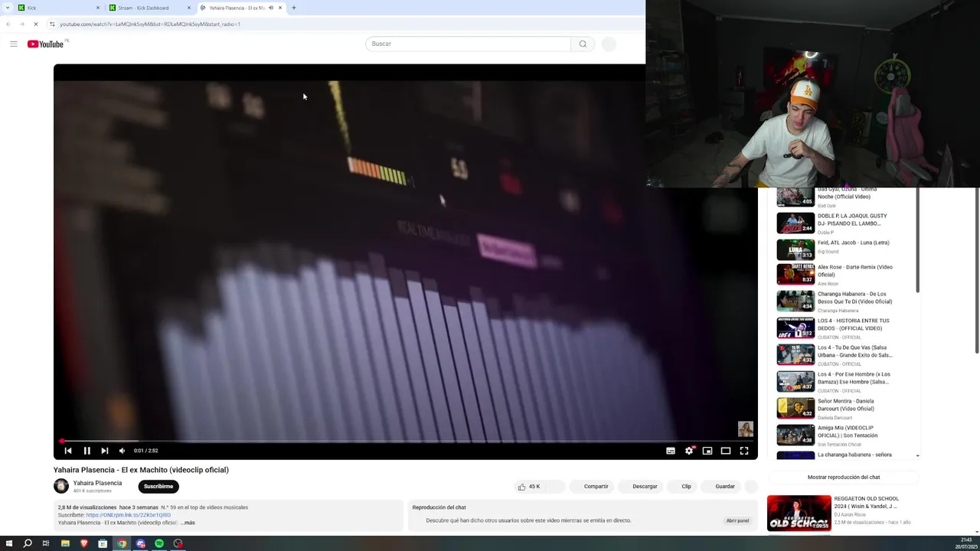Switch to theater mode
The width and height of the screenshot is (980, 551).
click(x=726, y=451)
